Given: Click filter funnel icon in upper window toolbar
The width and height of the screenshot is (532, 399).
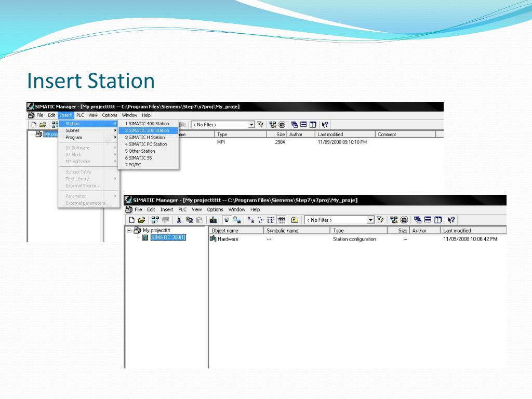Looking at the screenshot, I should [x=260, y=125].
